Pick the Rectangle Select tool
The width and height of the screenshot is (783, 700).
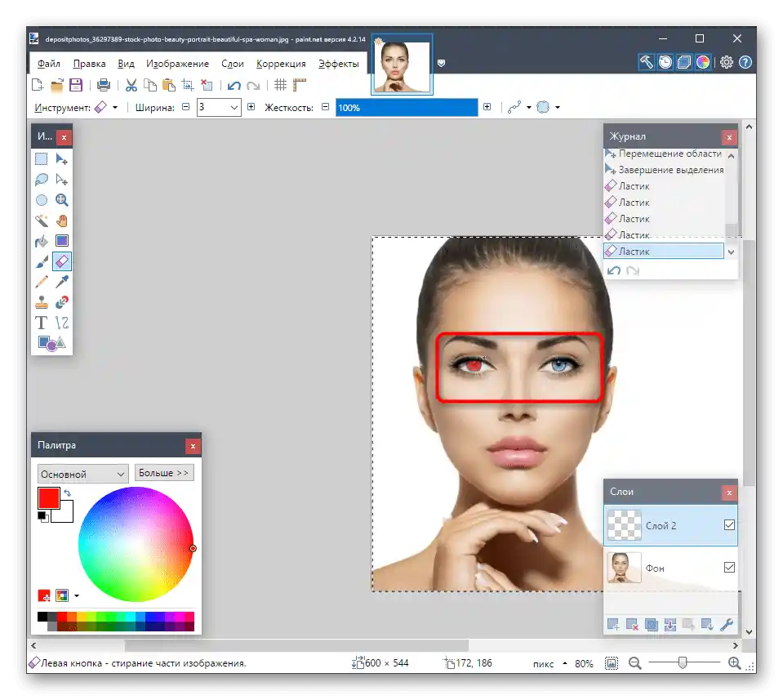tap(42, 159)
